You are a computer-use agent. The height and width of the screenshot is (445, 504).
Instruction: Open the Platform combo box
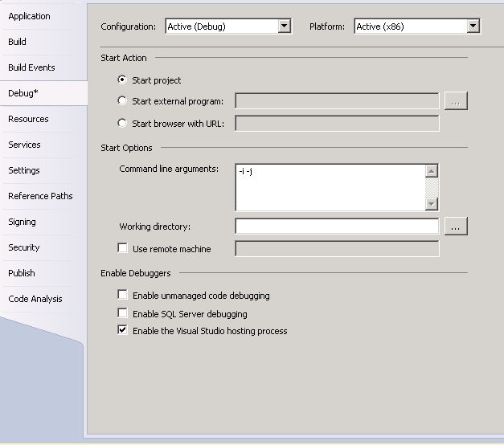pos(417,26)
